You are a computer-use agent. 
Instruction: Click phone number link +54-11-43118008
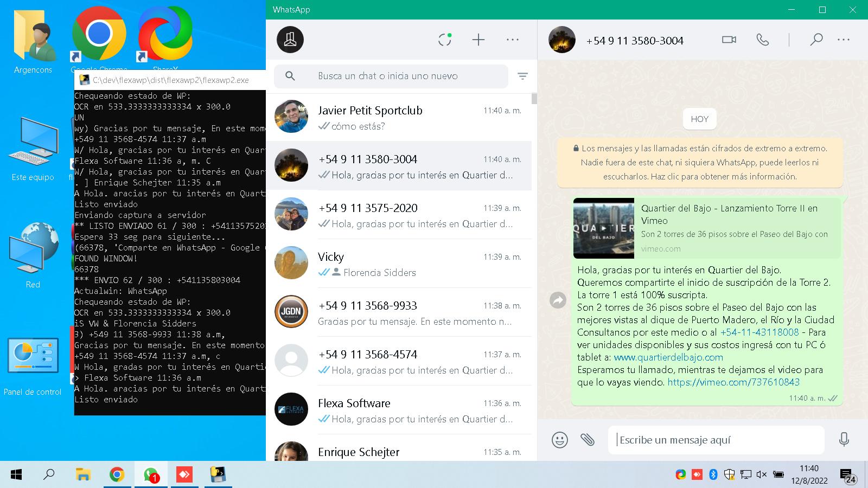759,332
